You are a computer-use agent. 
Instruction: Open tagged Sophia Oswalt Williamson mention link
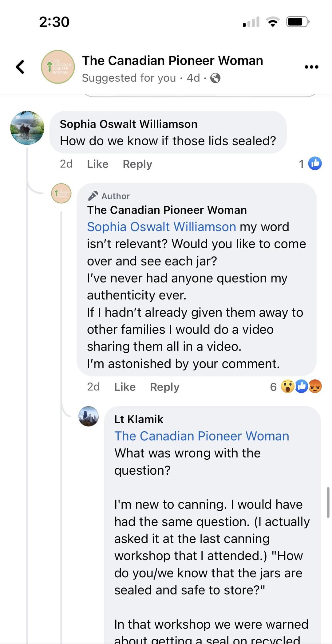[161, 227]
